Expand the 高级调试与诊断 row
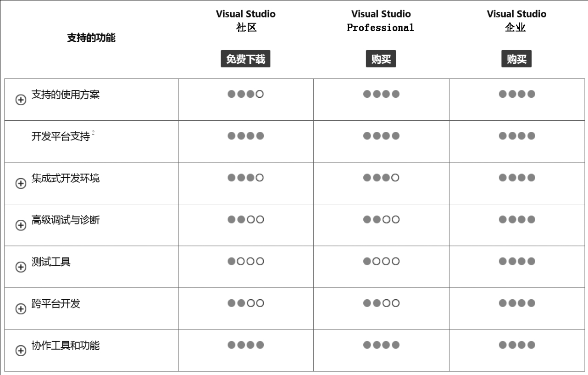The width and height of the screenshot is (588, 375). 21,225
